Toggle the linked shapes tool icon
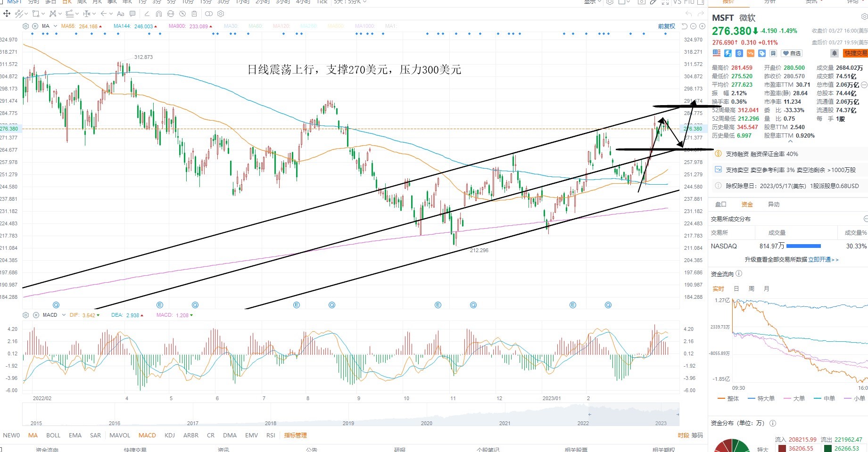 coord(208,14)
